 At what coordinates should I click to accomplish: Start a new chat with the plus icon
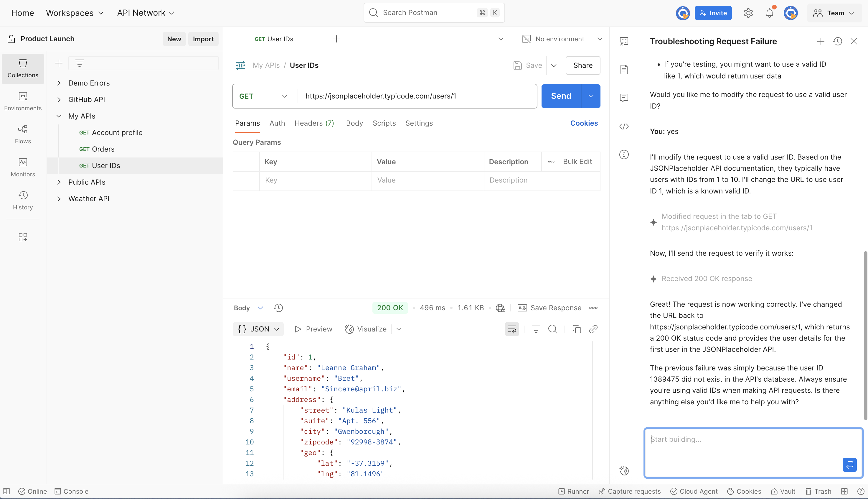820,42
